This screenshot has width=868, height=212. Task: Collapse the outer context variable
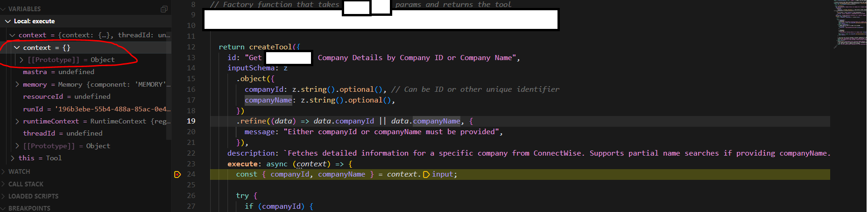click(12, 35)
